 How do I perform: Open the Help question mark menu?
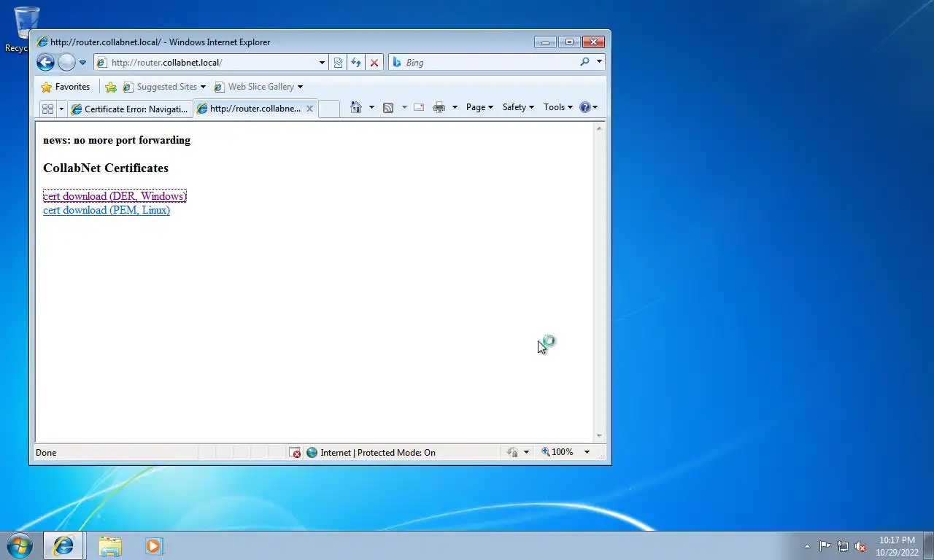point(588,107)
